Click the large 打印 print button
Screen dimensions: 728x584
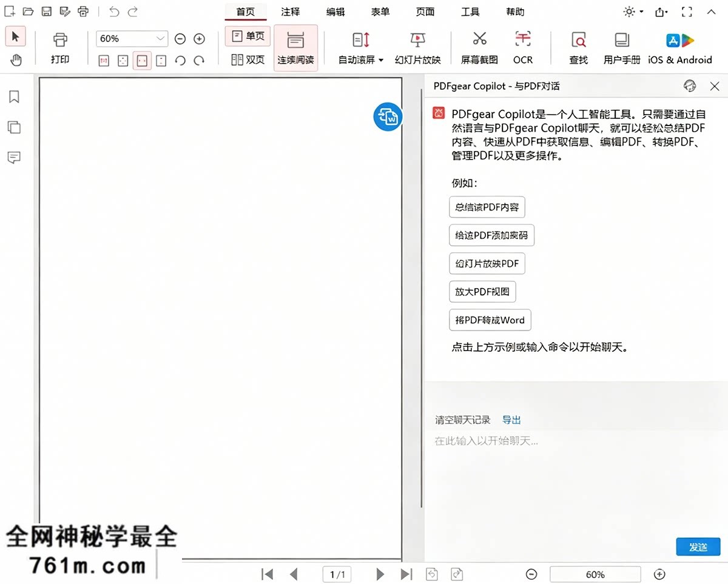pyautogui.click(x=60, y=48)
